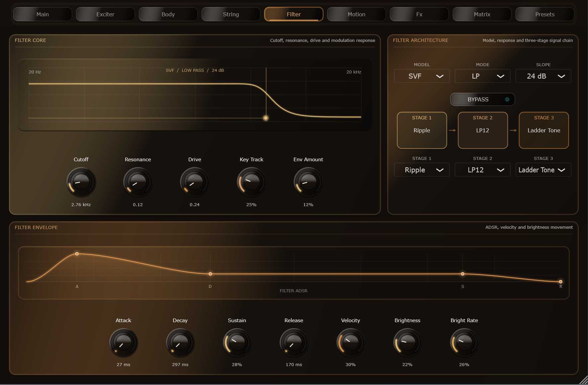The image size is (588, 385).
Task: Select the Stage 1 Ripple block
Action: (x=422, y=130)
